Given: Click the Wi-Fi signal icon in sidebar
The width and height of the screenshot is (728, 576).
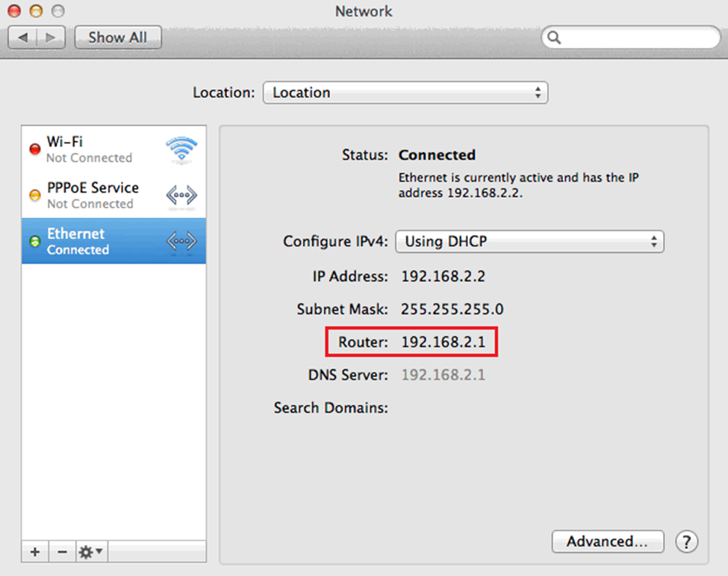Looking at the screenshot, I should [181, 150].
